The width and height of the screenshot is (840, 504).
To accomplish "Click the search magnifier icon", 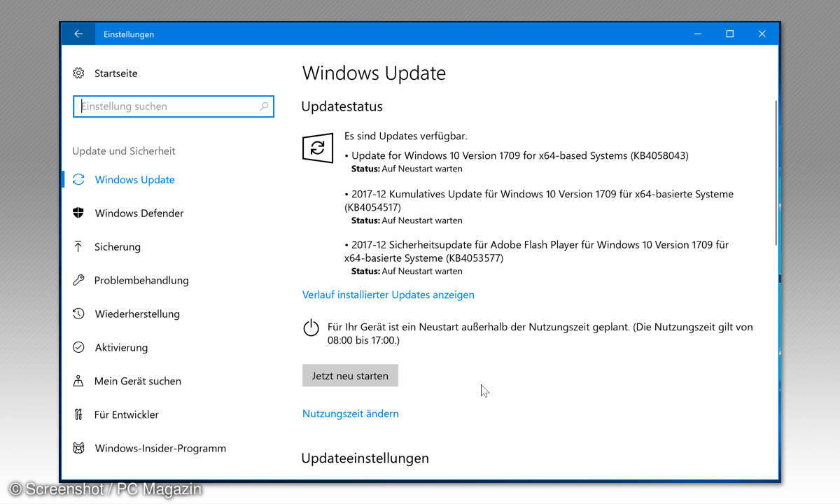I will 264,106.
